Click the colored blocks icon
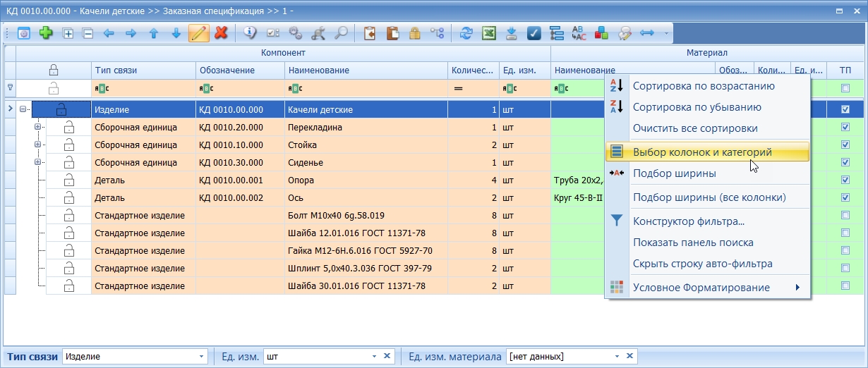This screenshot has width=868, height=368. coord(602,33)
